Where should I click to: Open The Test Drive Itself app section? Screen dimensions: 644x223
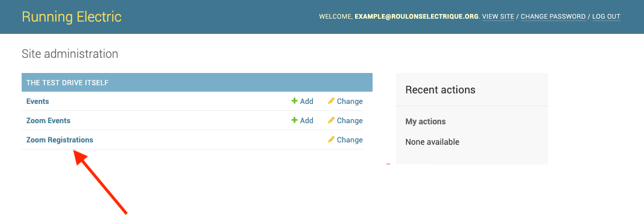click(67, 82)
